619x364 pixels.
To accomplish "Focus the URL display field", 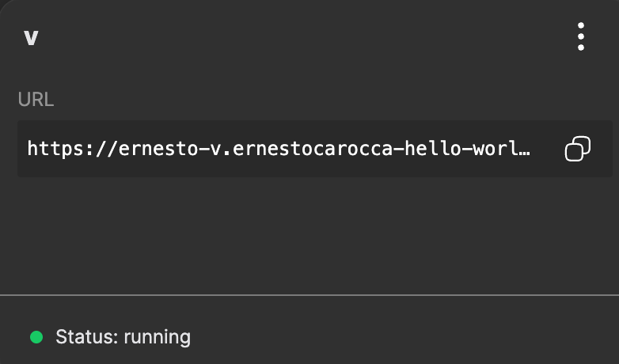I will click(315, 149).
